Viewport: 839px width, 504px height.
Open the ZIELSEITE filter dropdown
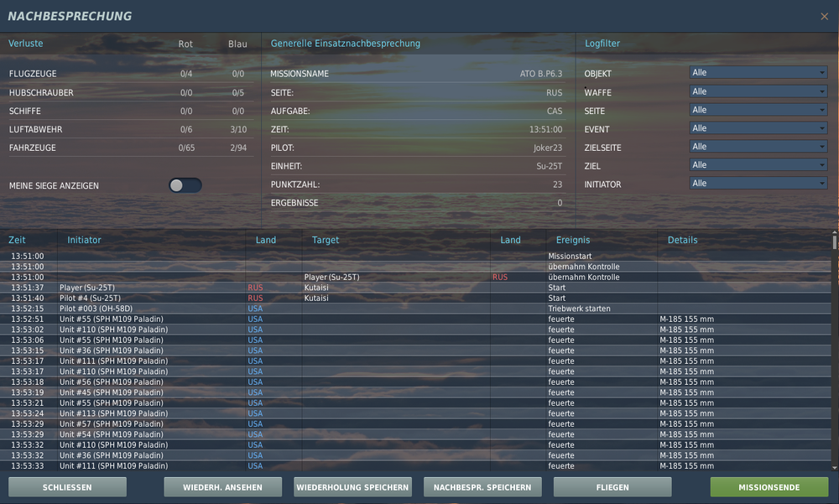click(758, 147)
